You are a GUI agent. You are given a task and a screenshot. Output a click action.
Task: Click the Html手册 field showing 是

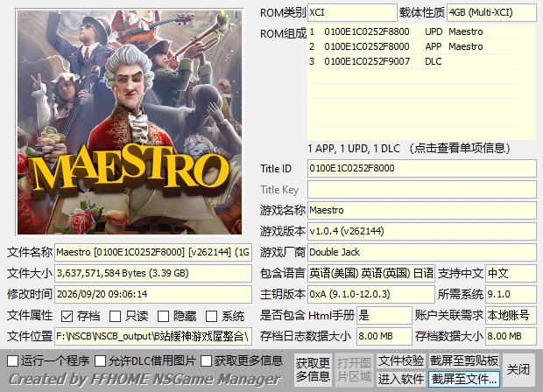coord(384,316)
